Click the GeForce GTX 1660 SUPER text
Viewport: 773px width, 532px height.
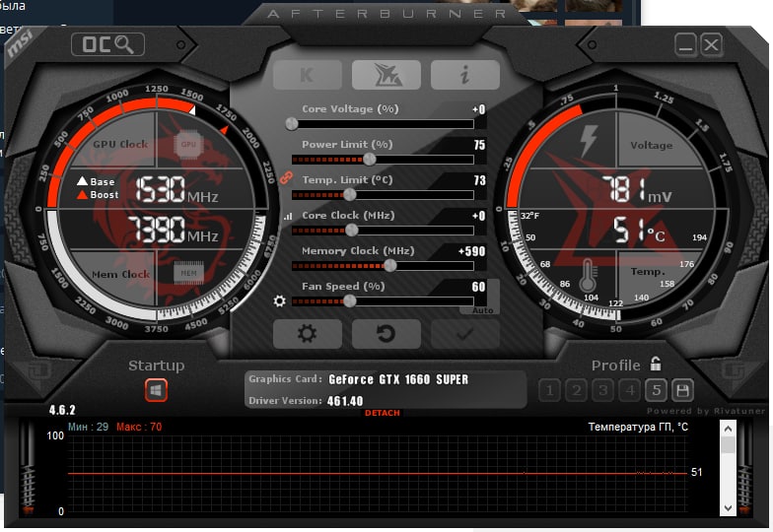[398, 379]
